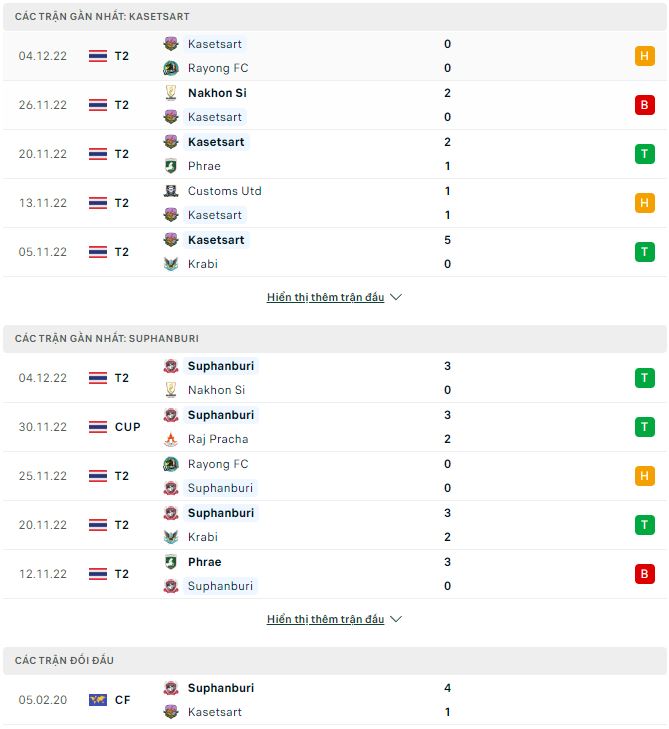Click the chevron arrow below the Suphanburi matches
The height and width of the screenshot is (729, 669).
396,619
